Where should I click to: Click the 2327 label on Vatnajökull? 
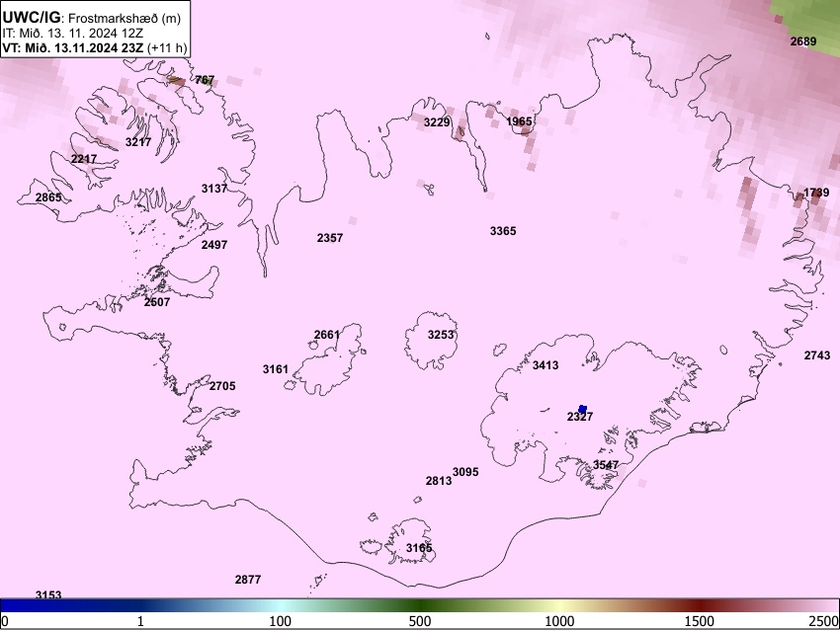[x=580, y=417]
